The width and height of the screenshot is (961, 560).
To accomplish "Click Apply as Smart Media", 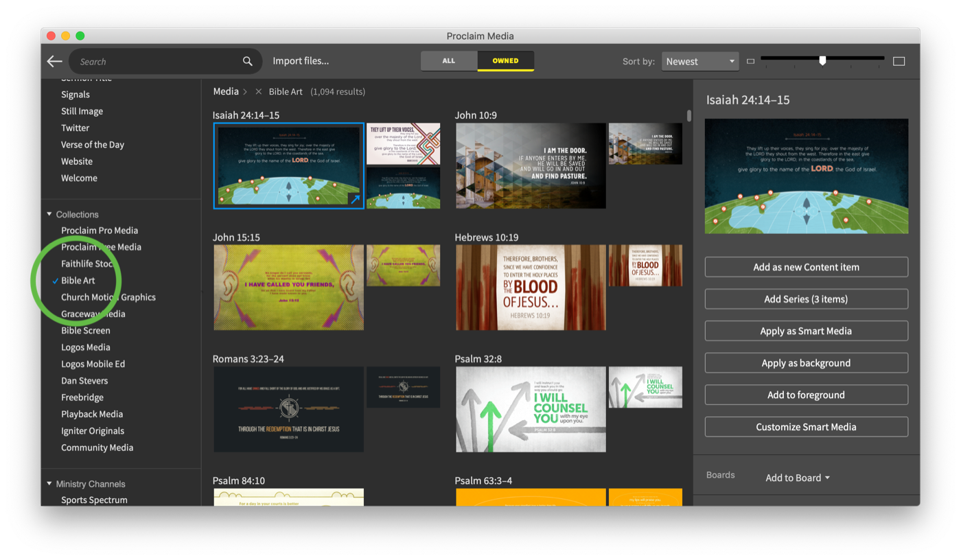I will (807, 331).
